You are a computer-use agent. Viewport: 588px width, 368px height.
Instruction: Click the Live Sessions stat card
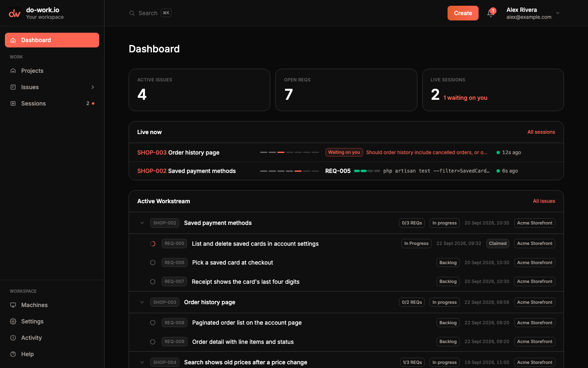point(493,90)
